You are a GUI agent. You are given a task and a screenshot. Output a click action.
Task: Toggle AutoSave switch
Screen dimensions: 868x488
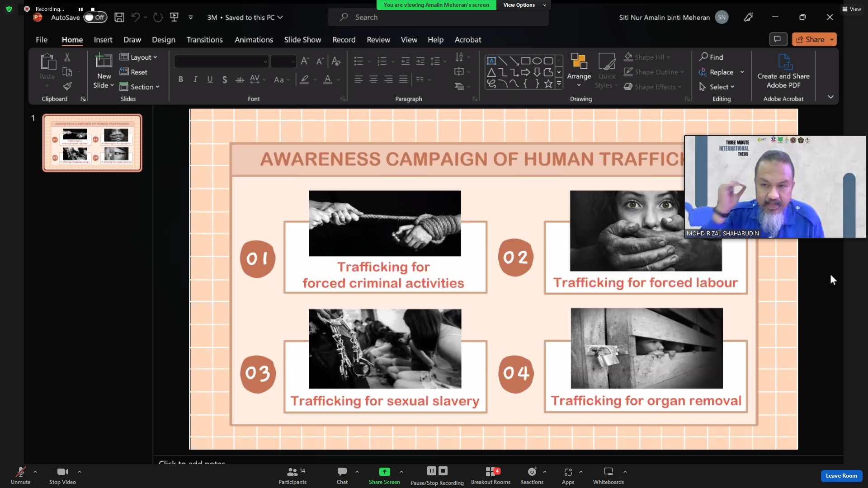click(95, 17)
